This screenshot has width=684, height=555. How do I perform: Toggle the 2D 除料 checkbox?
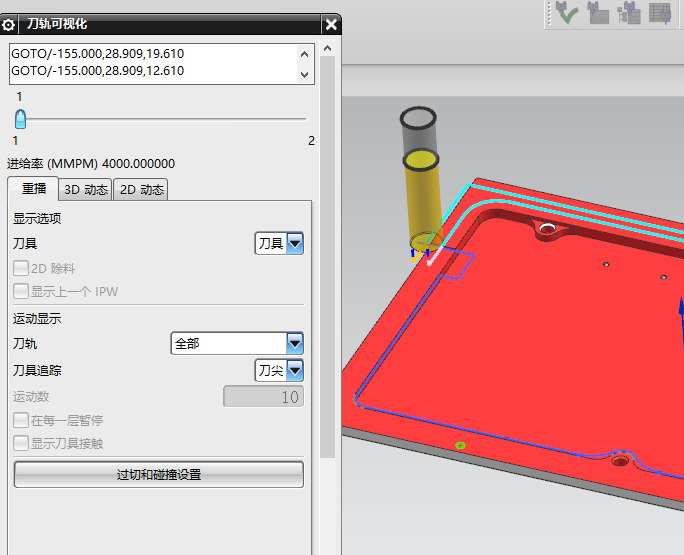tap(21, 268)
